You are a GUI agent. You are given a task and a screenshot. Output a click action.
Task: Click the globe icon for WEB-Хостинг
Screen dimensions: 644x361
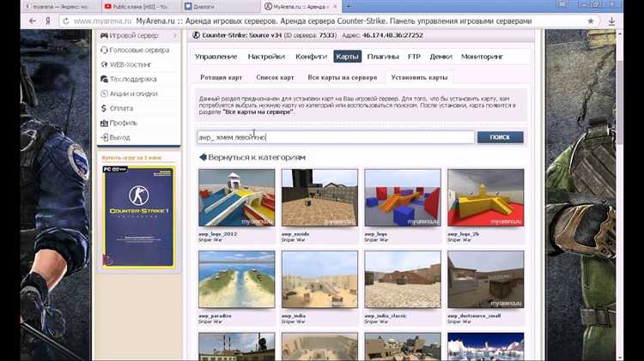[x=104, y=64]
